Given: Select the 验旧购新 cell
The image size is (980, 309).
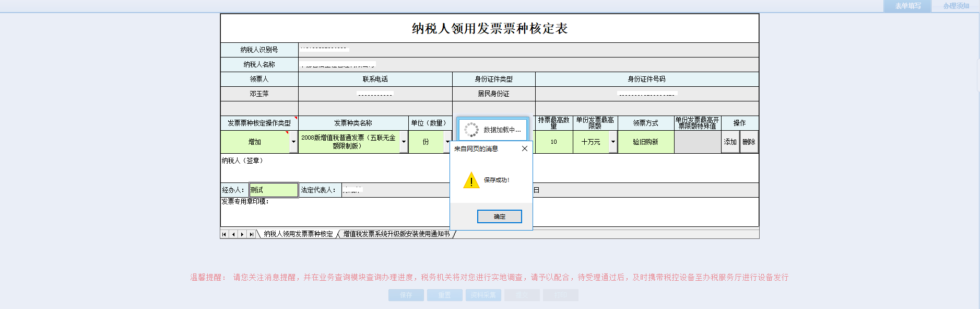Looking at the screenshot, I should tap(646, 142).
